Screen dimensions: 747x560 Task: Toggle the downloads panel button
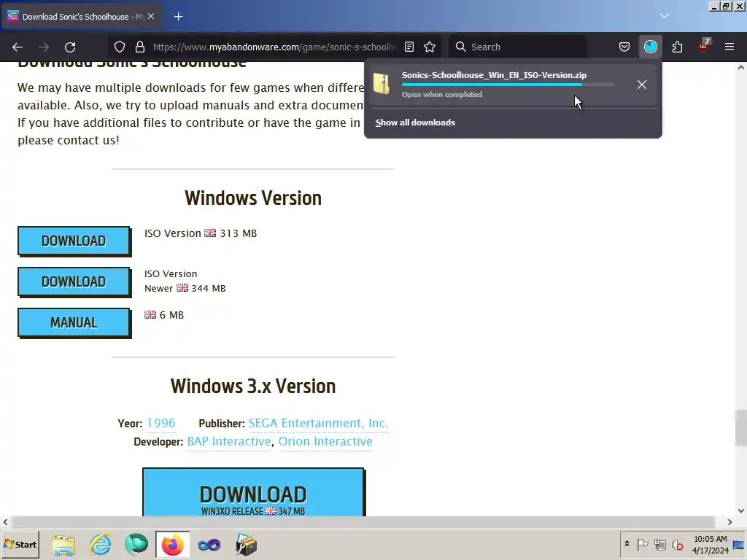pos(650,47)
